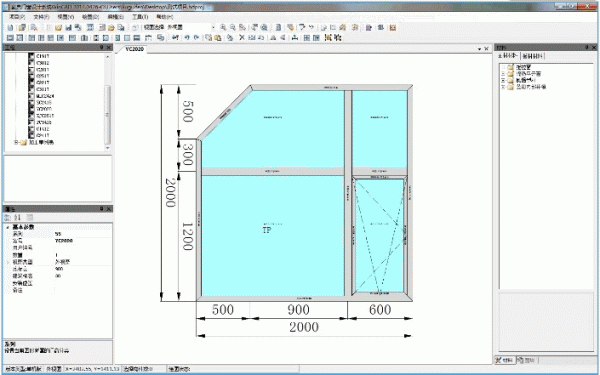
Task: Click the undo arrow icon
Action: (x=187, y=38)
